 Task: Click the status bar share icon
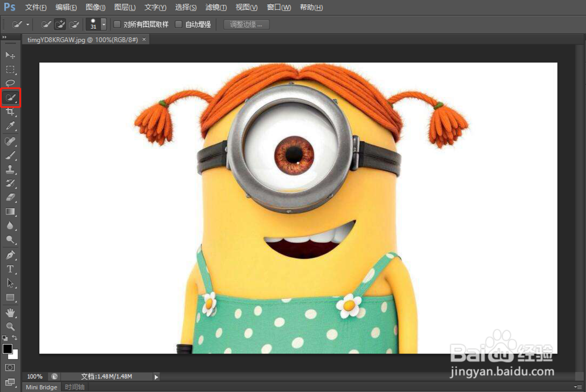point(54,377)
